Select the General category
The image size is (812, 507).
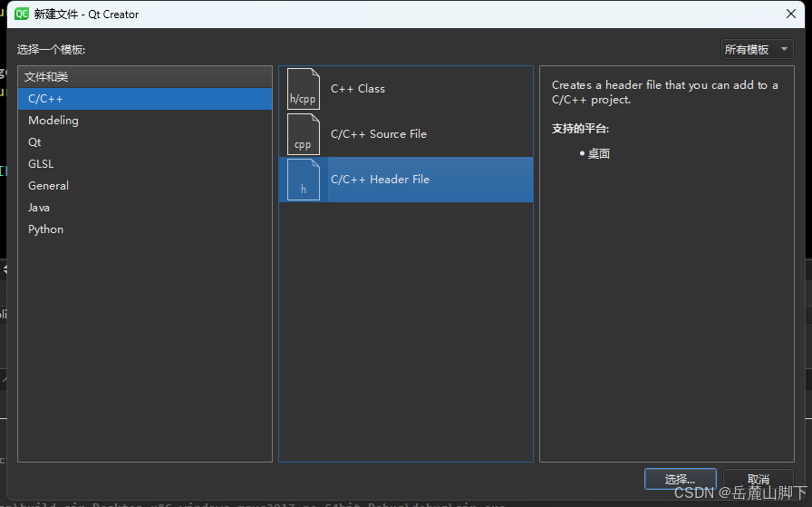tap(145, 186)
